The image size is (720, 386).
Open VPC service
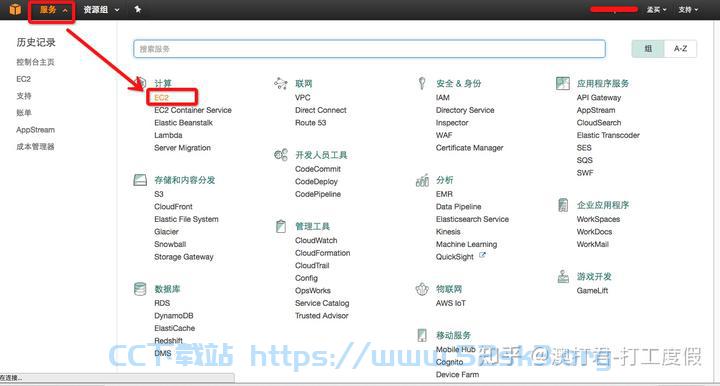click(303, 98)
